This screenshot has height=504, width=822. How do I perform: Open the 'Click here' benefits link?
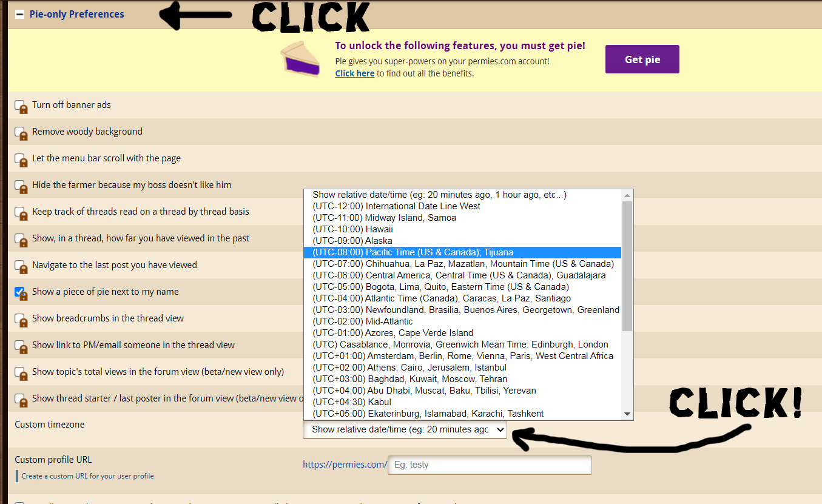pyautogui.click(x=354, y=73)
